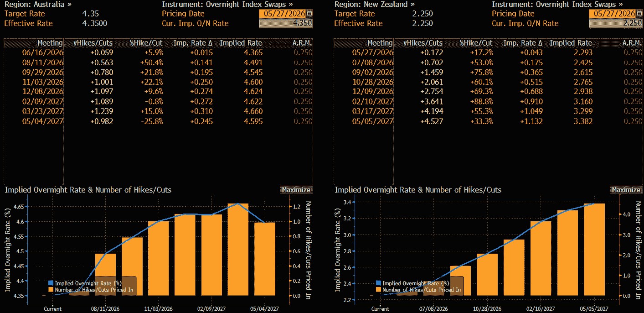Click Cur. Imp. O/N Rate field showing 2.250
Image resolution: width=644 pixels, height=313 pixels.
click(x=615, y=23)
